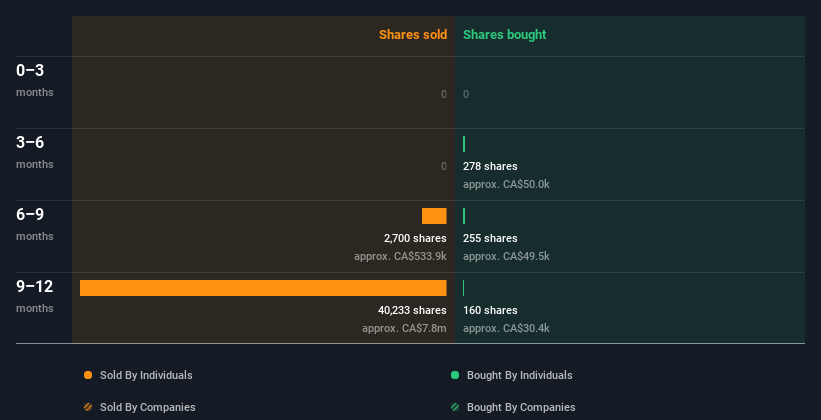The image size is (821, 420).
Task: Select the 3–6 row label
Action: click(x=30, y=142)
